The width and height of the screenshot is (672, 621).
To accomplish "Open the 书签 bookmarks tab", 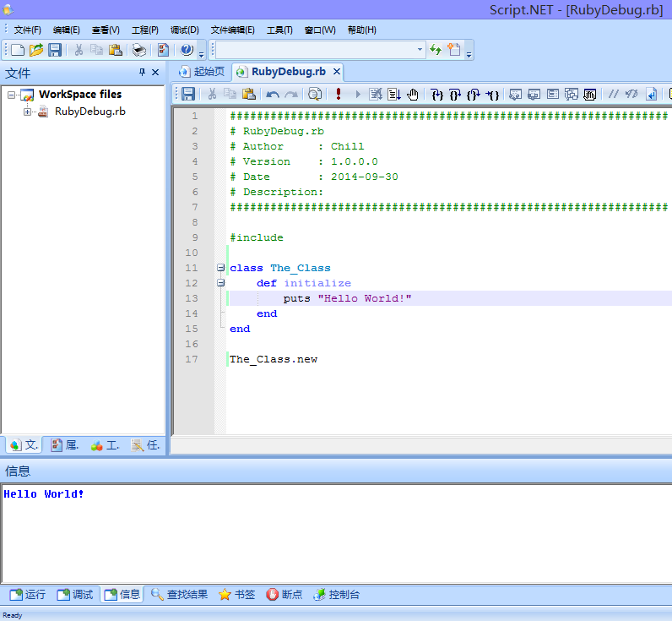I will click(237, 595).
